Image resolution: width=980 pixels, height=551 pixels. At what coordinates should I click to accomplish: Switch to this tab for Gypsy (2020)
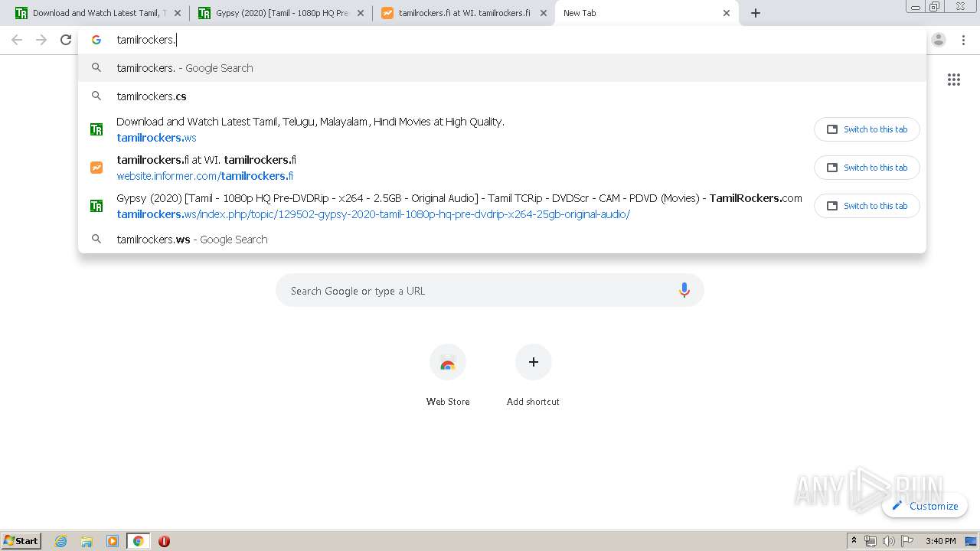click(867, 206)
